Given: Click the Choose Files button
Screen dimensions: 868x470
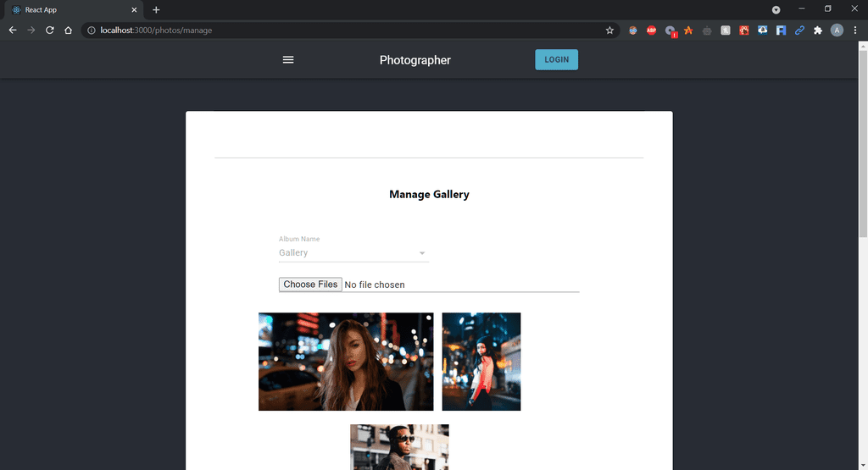Looking at the screenshot, I should click(310, 285).
